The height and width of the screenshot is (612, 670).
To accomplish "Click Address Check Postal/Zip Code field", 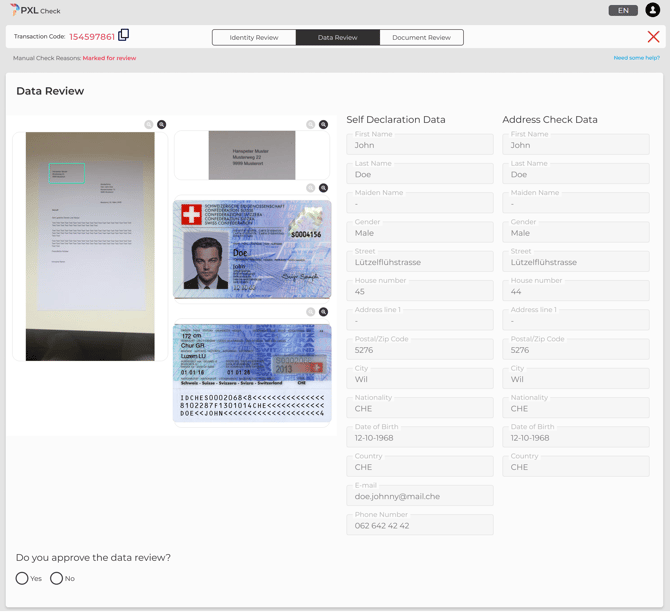I will pyautogui.click(x=576, y=349).
